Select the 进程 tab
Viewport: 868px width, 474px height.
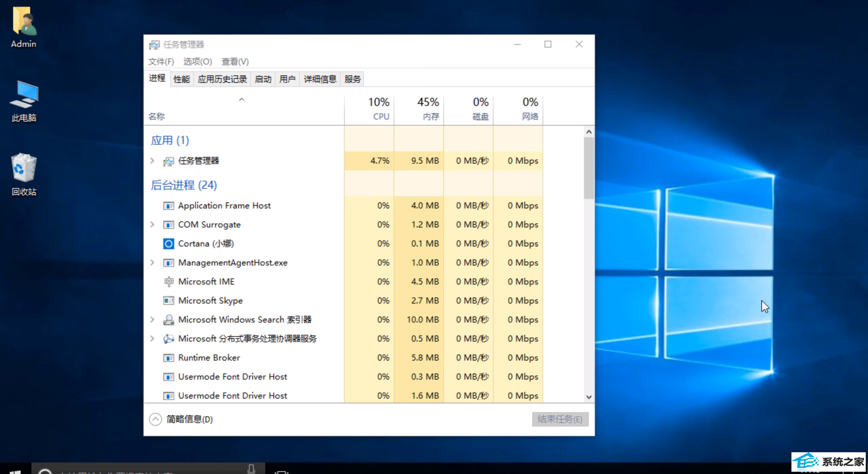coord(157,78)
